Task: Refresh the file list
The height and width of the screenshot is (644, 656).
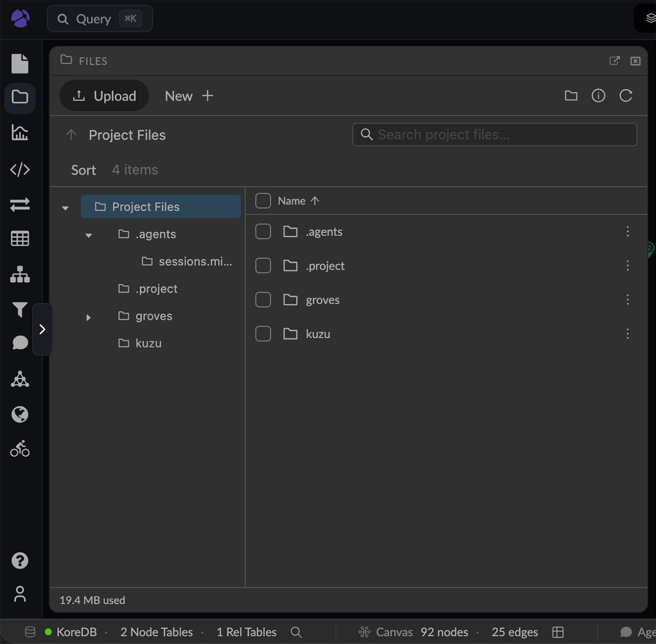Action: (626, 95)
